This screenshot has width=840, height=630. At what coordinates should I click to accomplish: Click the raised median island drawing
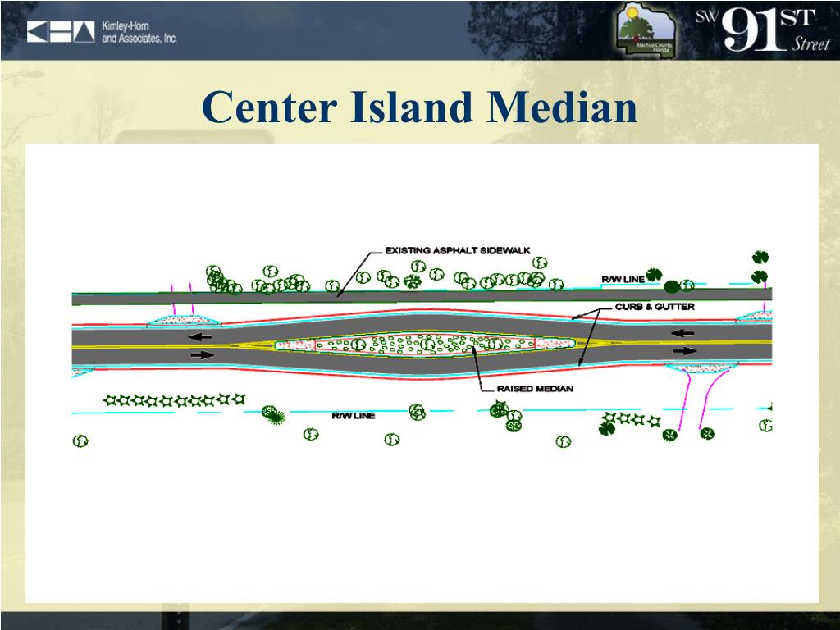(425, 344)
